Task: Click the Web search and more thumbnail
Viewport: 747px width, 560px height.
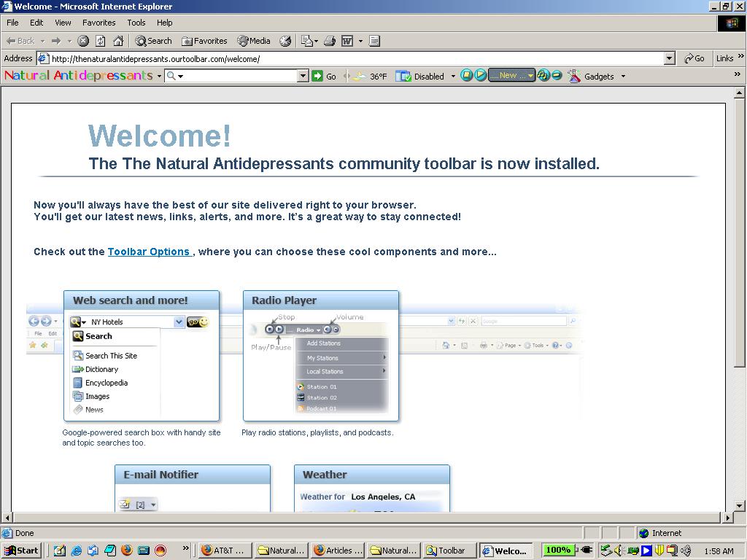Action: 142,356
